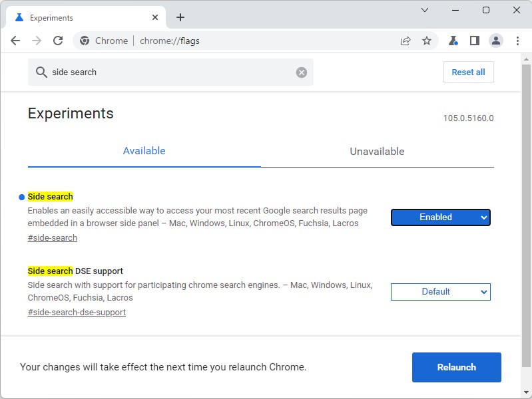
Task: Focus the search flags input field
Action: click(170, 72)
